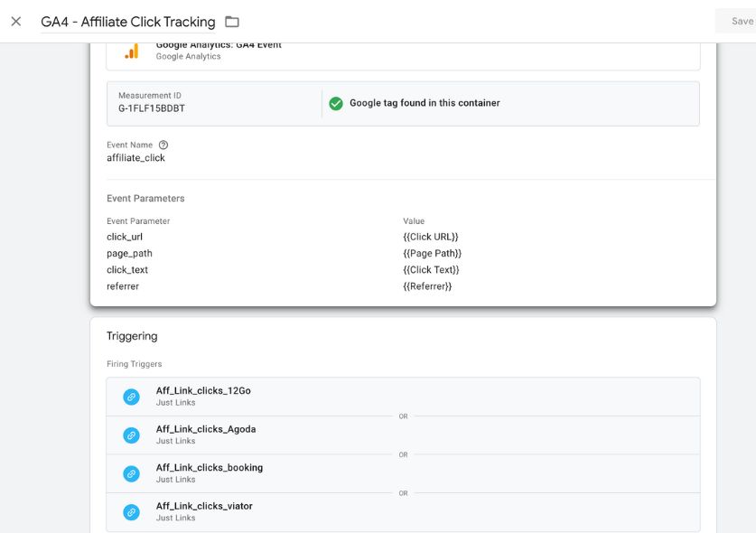The height and width of the screenshot is (533, 756).
Task: Open the Aff_Link_clicks_Agoda trigger
Action: point(206,430)
